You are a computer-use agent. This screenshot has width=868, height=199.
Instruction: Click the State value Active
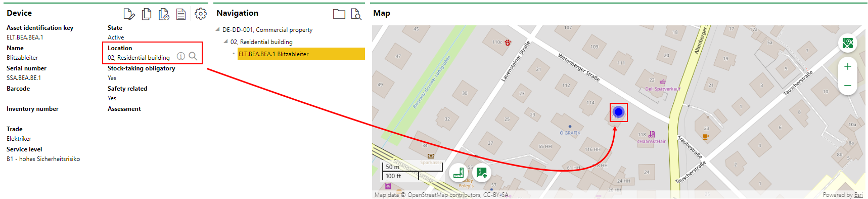(116, 37)
